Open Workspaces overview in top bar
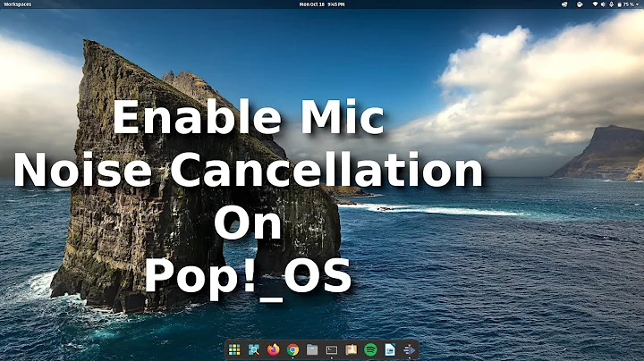The height and width of the screenshot is (361, 644). click(18, 4)
